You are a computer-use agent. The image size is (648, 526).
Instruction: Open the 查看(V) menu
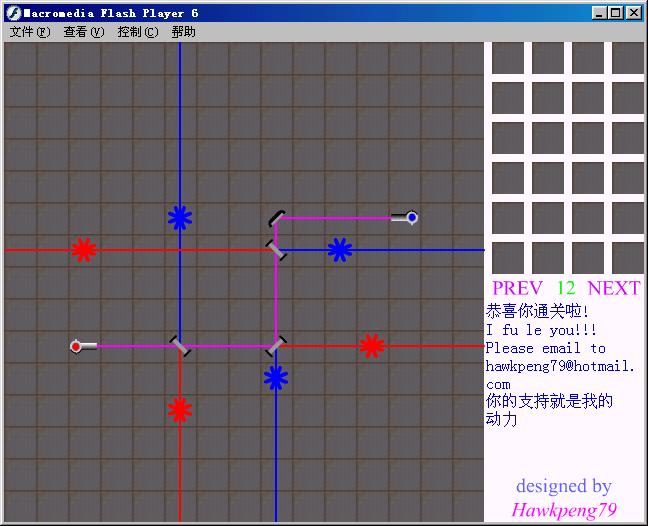[83, 32]
